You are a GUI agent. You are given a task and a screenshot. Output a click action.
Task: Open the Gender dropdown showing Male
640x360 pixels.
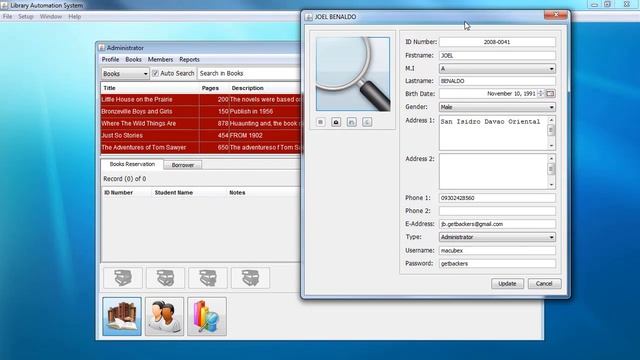497,107
